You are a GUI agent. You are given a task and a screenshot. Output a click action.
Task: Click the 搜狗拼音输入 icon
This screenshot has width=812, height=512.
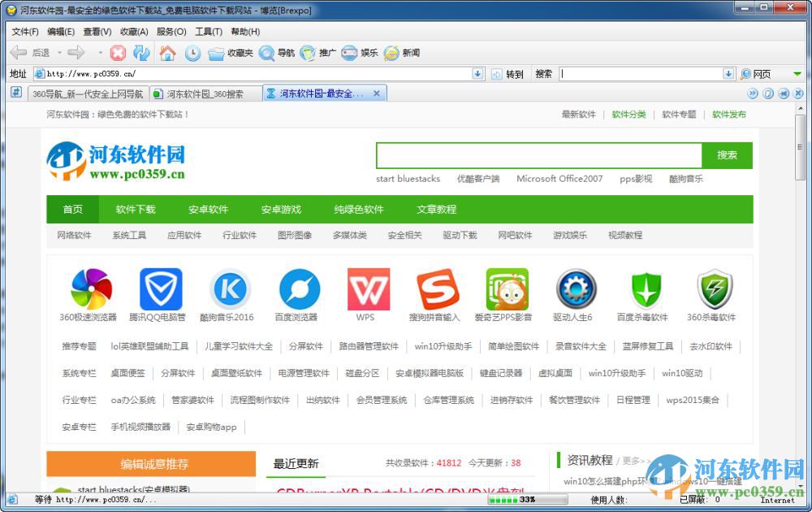click(x=438, y=289)
